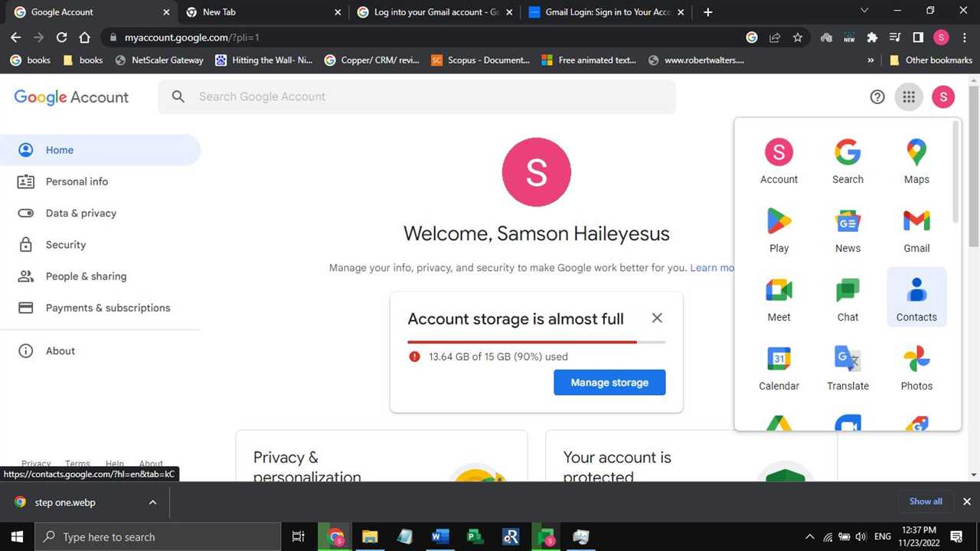980x551 pixels.
Task: Open the browser extensions puzzle icon
Action: (872, 37)
